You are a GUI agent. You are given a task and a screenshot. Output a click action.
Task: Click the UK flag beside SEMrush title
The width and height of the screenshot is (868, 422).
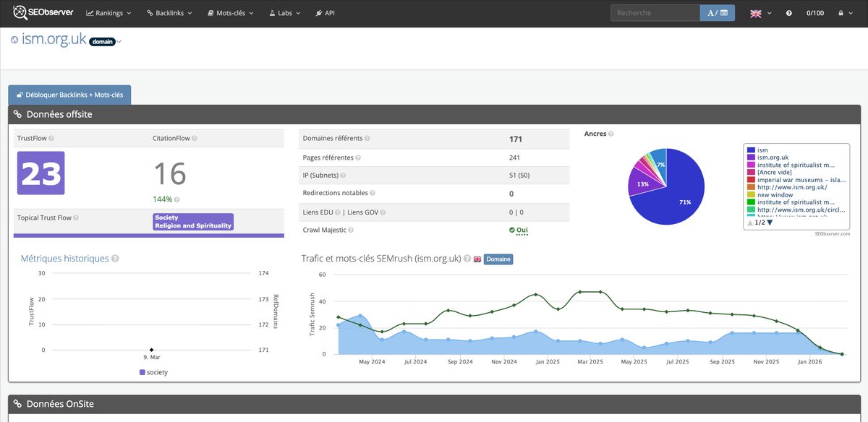pyautogui.click(x=477, y=259)
